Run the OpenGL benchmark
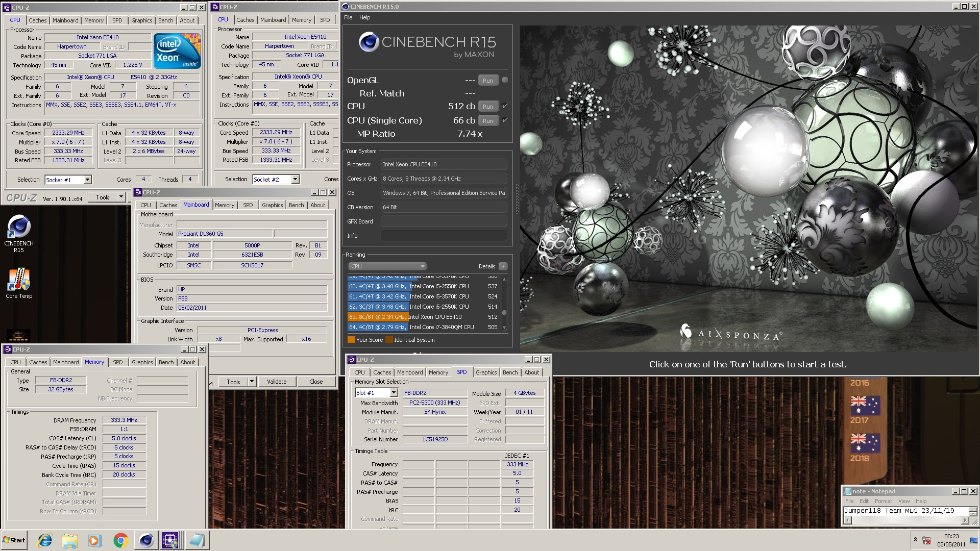 (488, 81)
